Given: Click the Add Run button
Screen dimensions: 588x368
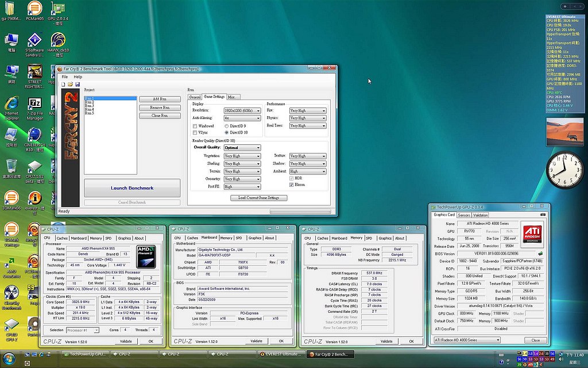Looking at the screenshot, I should coord(160,99).
